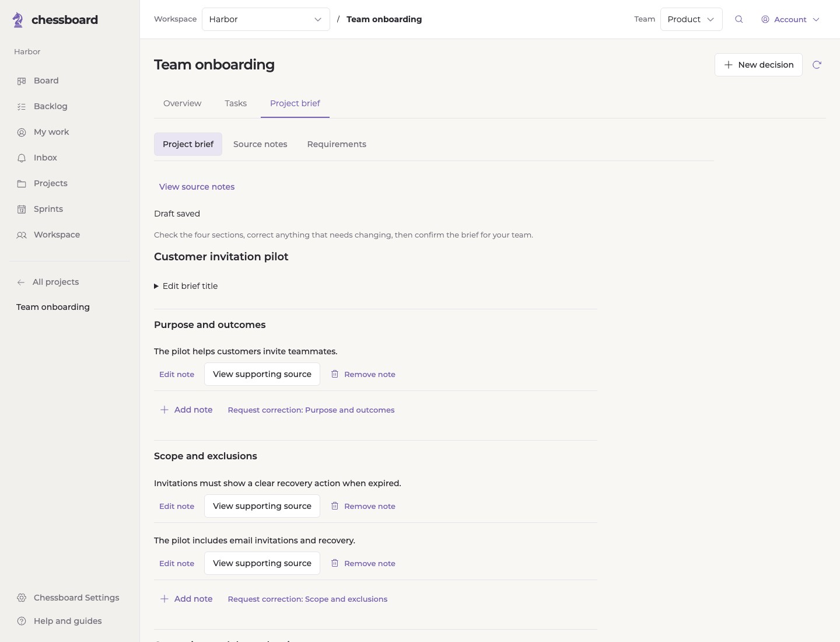The image size is (840, 642).
Task: Click the Board icon in the sidebar
Action: pyautogui.click(x=22, y=81)
